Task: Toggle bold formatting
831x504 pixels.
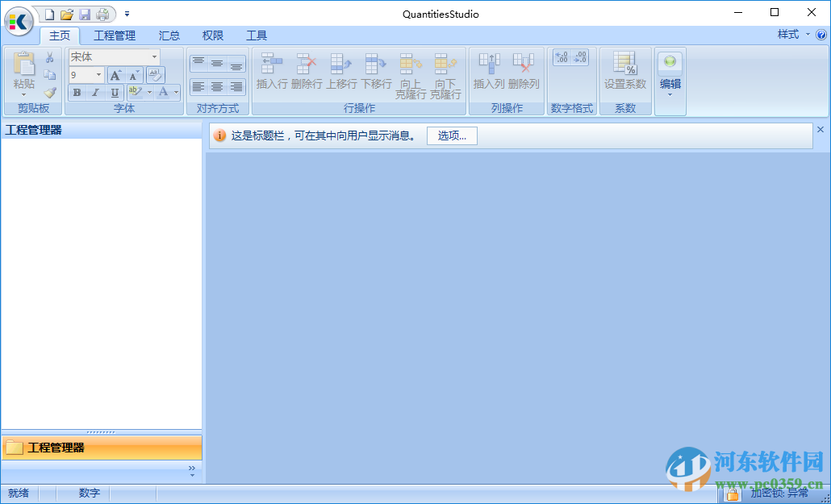Action: pos(77,93)
